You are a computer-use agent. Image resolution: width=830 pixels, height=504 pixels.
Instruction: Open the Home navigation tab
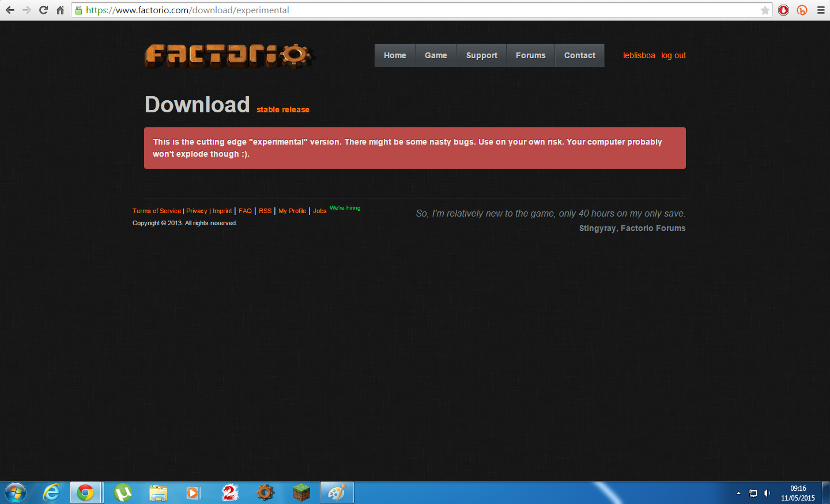click(x=395, y=55)
